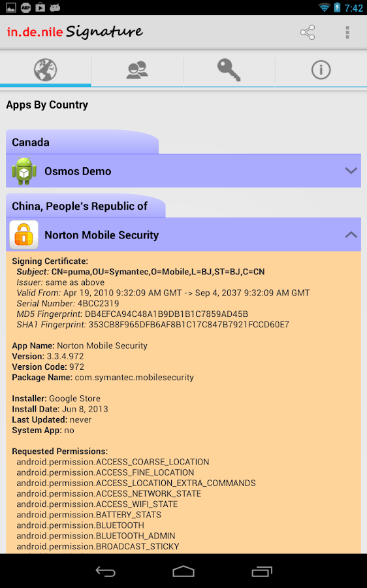367x588 pixels.
Task: Tap the SHA1 Fingerprint value line
Action: click(x=153, y=324)
